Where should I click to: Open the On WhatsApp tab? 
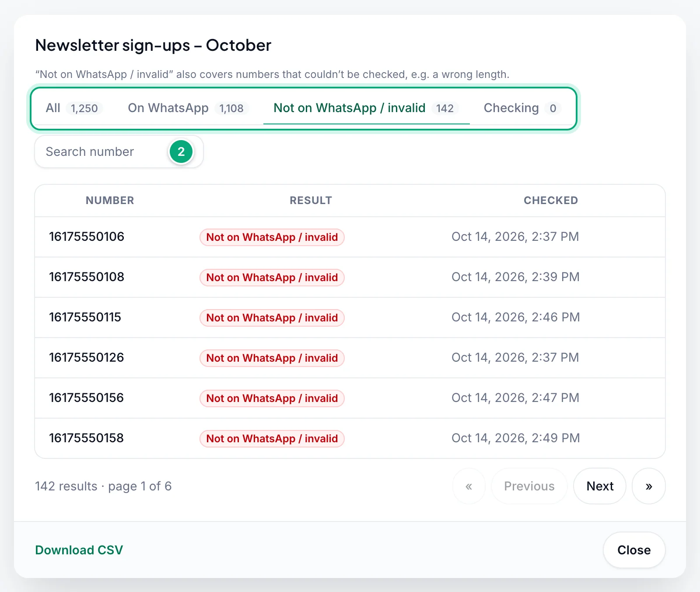[188, 108]
